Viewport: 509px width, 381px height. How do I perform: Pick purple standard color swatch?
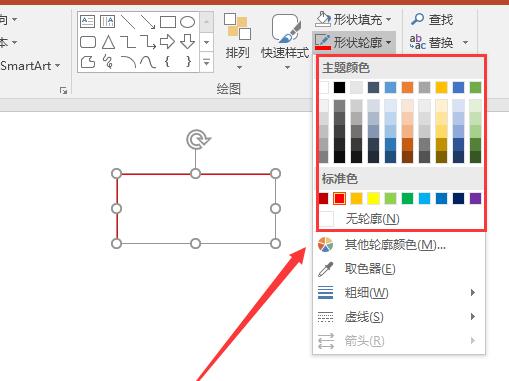click(x=475, y=198)
